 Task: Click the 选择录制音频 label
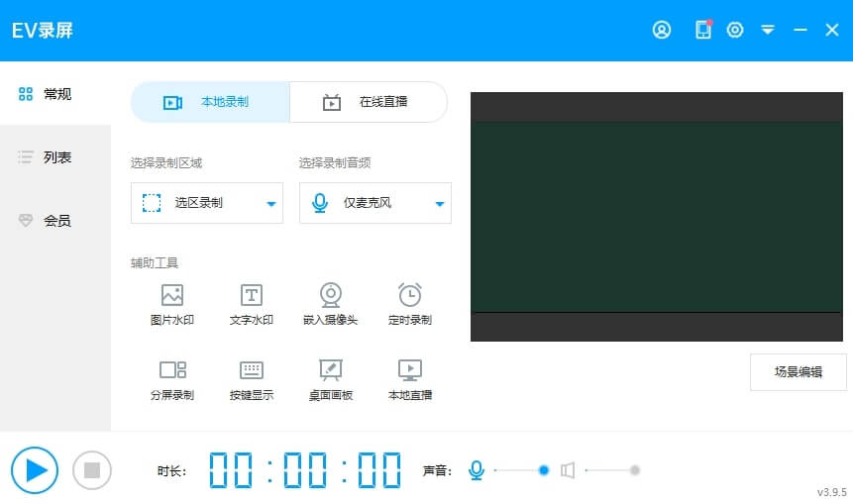[x=335, y=162]
